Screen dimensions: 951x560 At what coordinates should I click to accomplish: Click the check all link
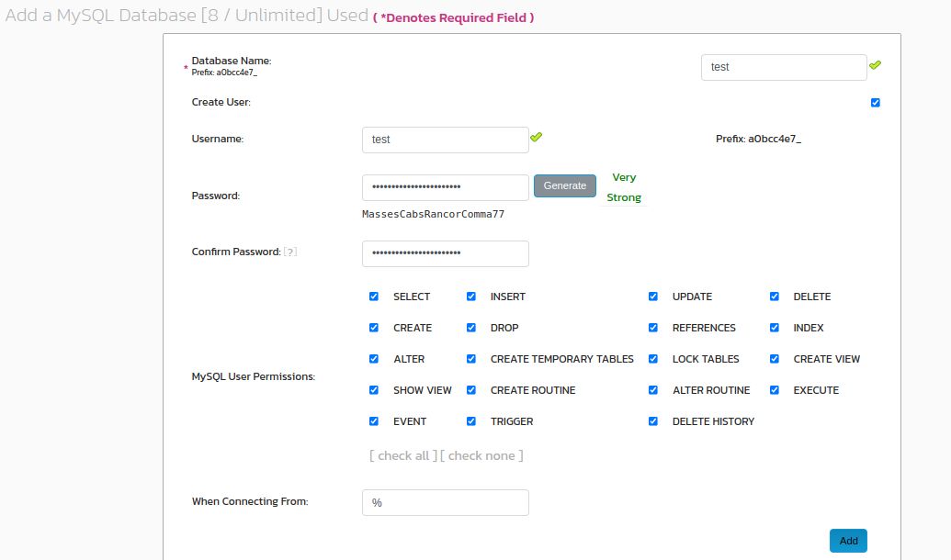click(x=402, y=455)
